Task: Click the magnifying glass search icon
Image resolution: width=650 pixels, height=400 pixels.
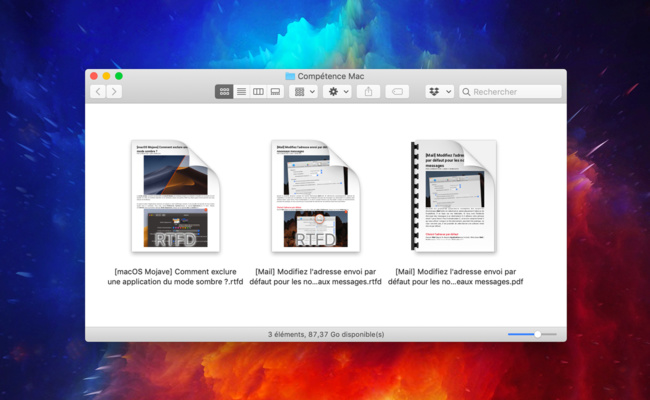Action: click(x=466, y=91)
